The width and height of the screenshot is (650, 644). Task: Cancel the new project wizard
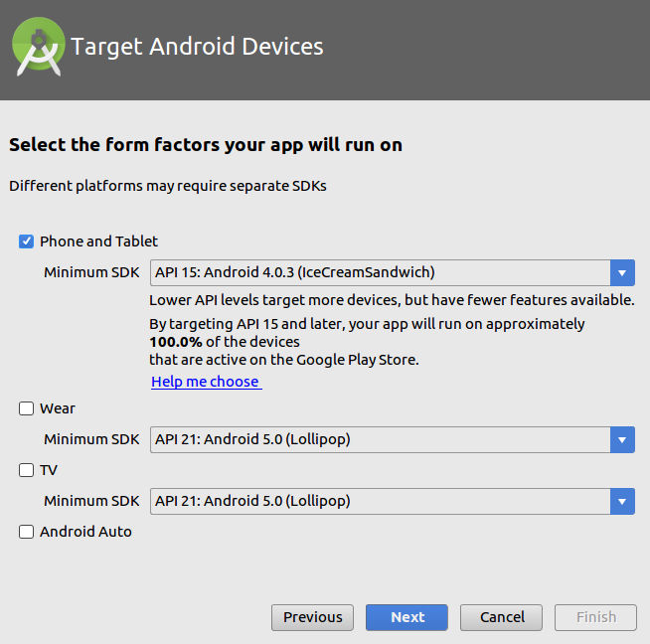coord(501,617)
